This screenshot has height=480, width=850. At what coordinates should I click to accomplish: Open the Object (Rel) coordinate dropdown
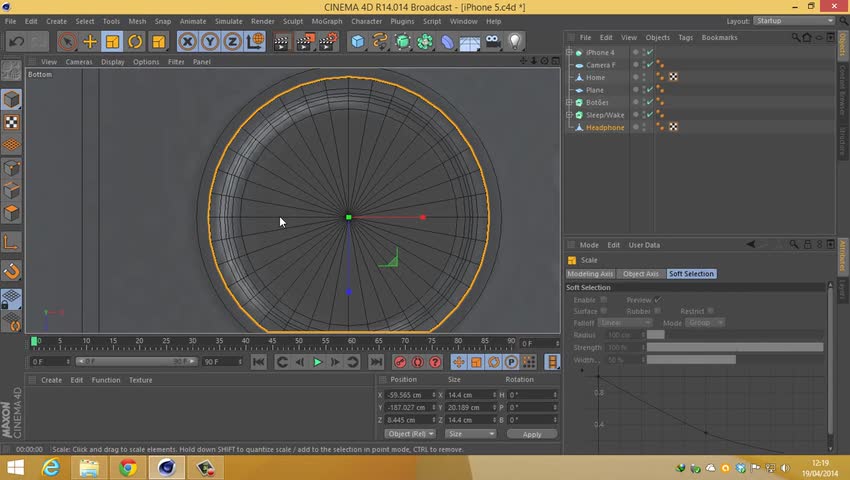point(411,434)
